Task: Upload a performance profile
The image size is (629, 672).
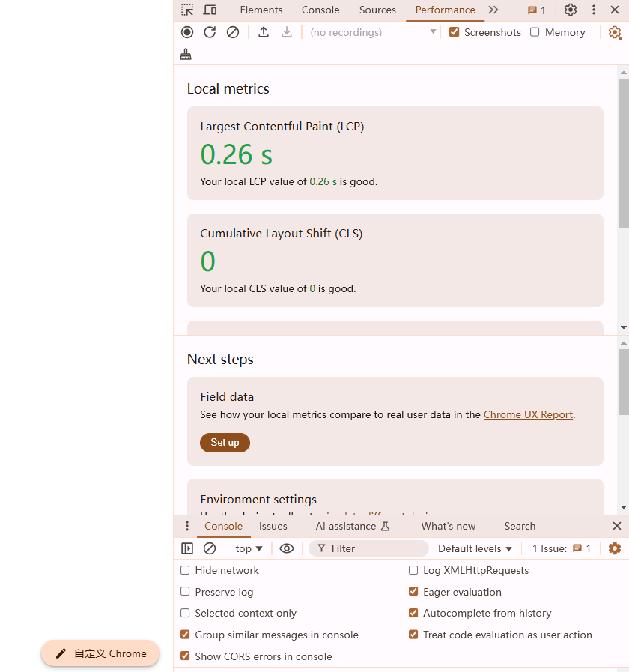Action: pos(264,32)
